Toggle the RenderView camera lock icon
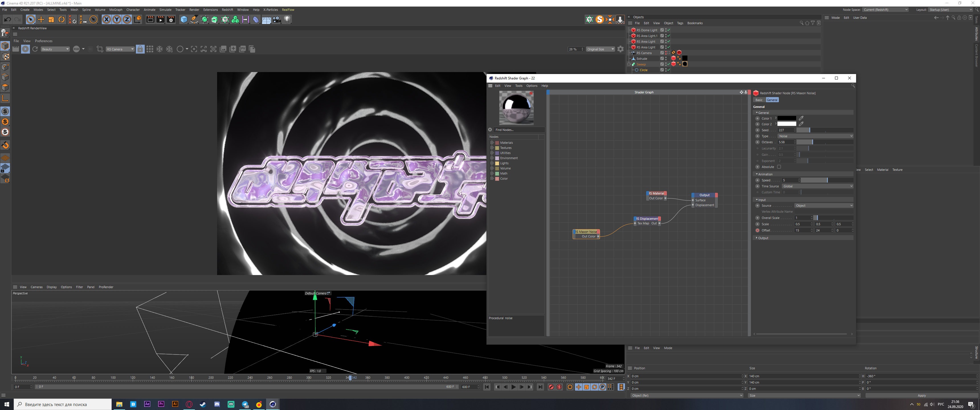This screenshot has height=410, width=980. click(x=140, y=49)
